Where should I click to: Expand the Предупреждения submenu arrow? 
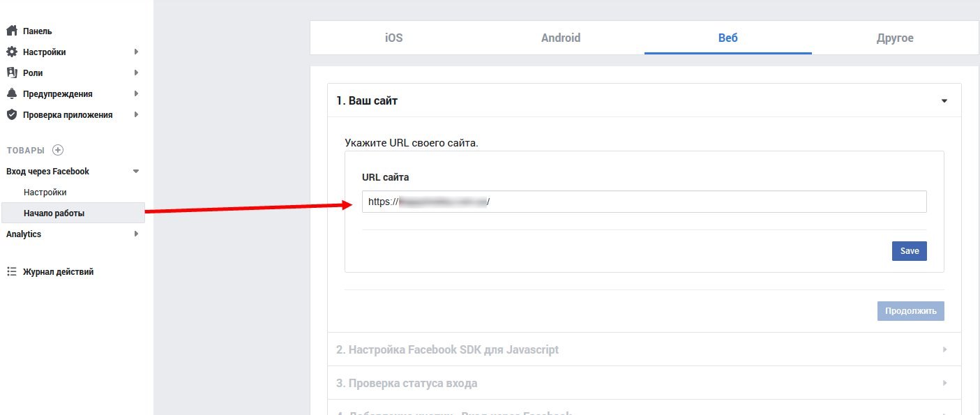tap(136, 93)
